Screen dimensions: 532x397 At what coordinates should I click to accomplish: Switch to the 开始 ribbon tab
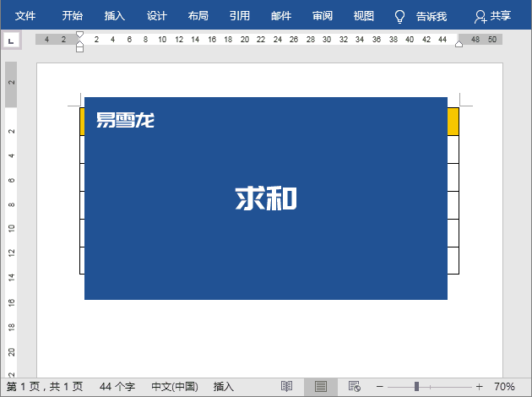point(73,16)
